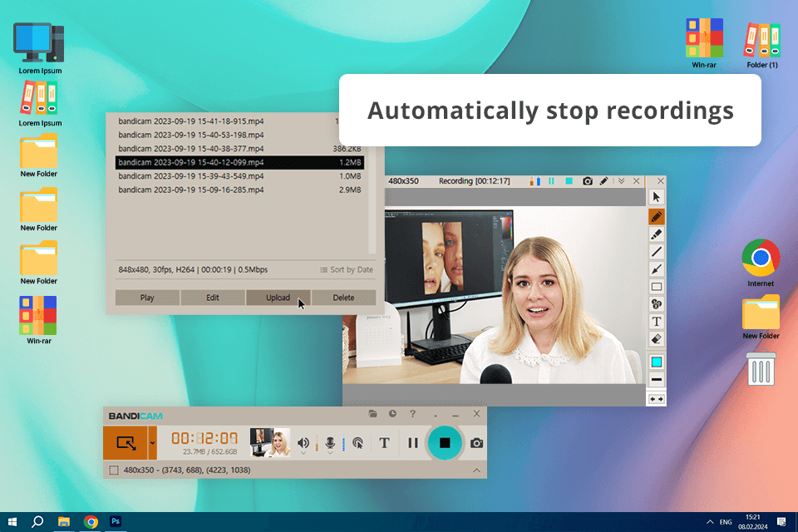This screenshot has width=798, height=532.
Task: Select the rectangle shape tool
Action: click(656, 287)
